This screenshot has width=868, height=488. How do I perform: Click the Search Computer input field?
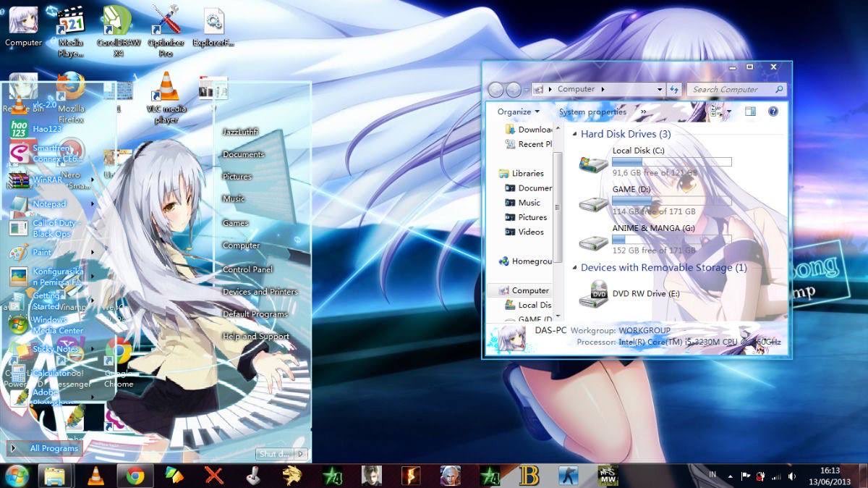click(x=737, y=89)
